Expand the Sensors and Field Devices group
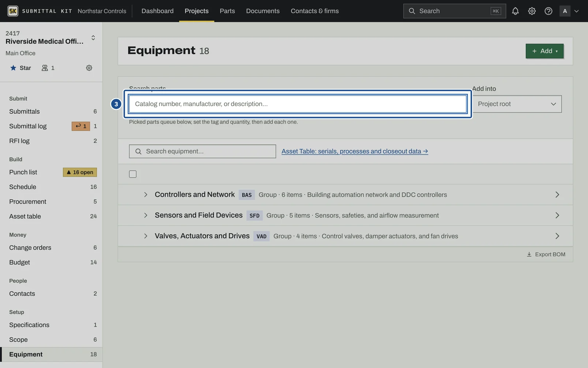 click(146, 215)
